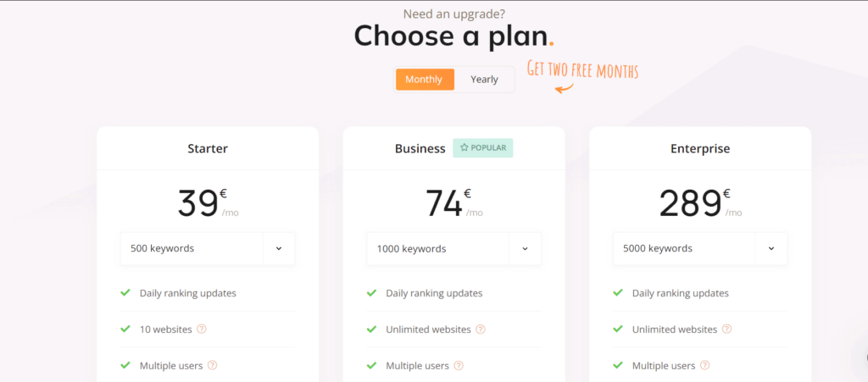Click the Get two free months text

tap(582, 69)
